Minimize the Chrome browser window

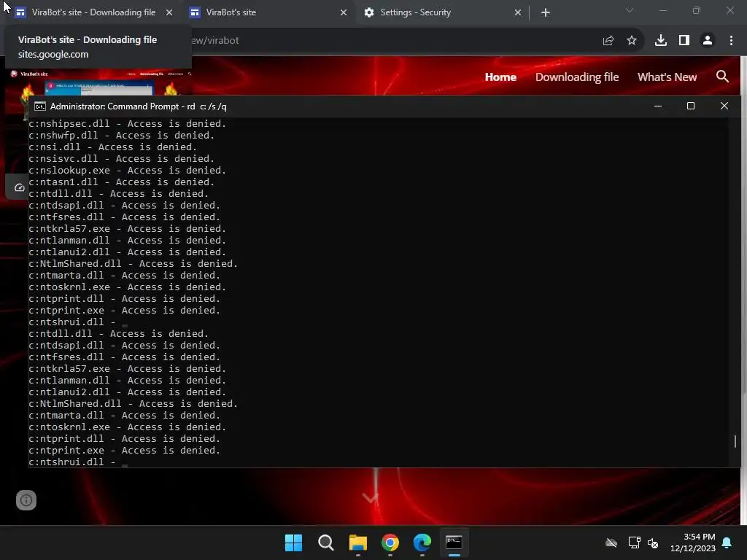(663, 10)
